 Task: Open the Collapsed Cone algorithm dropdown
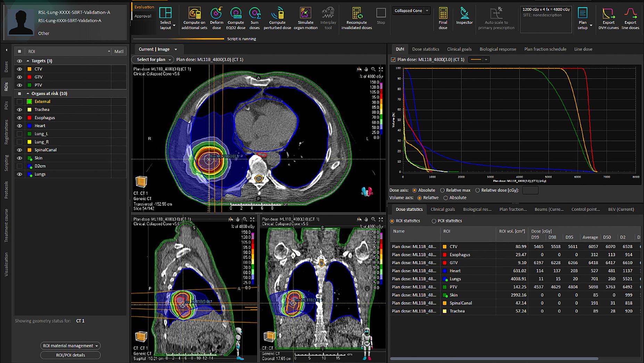[x=427, y=11]
